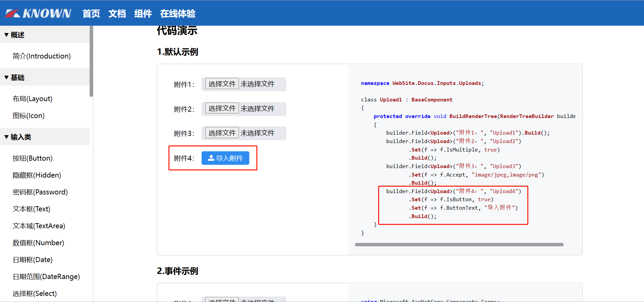Viewport: 644px width, 302px height.
Task: Click the 导入附件 upload button
Action: click(225, 158)
